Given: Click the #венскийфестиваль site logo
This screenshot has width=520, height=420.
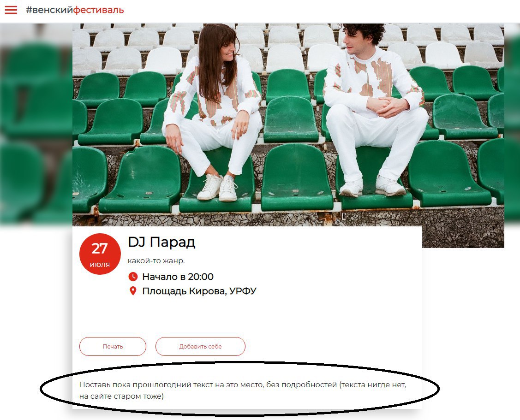Looking at the screenshot, I should (75, 10).
